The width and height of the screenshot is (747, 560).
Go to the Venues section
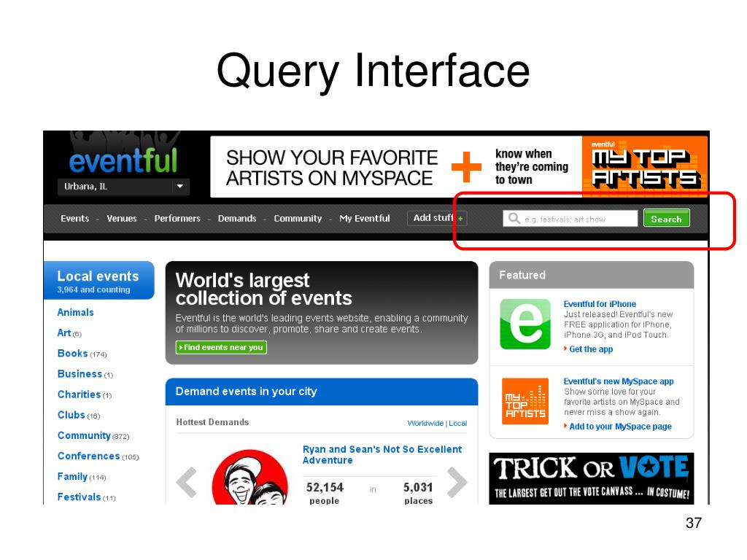click(x=122, y=219)
